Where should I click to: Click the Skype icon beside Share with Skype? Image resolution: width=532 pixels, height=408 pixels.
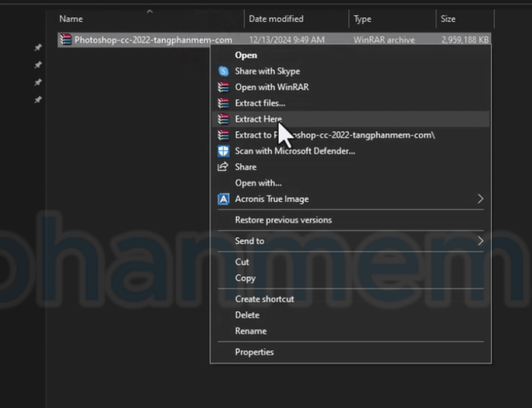coord(223,71)
